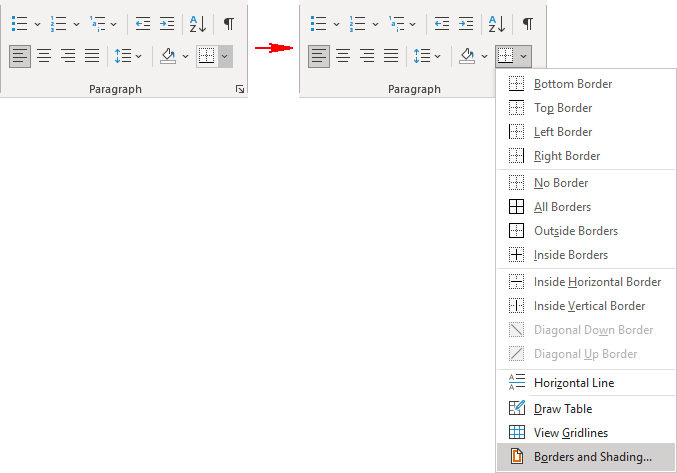Open Line Spacing dropdown arrow in ribbon with open menu
This screenshot has height=473, width=677.
437,56
